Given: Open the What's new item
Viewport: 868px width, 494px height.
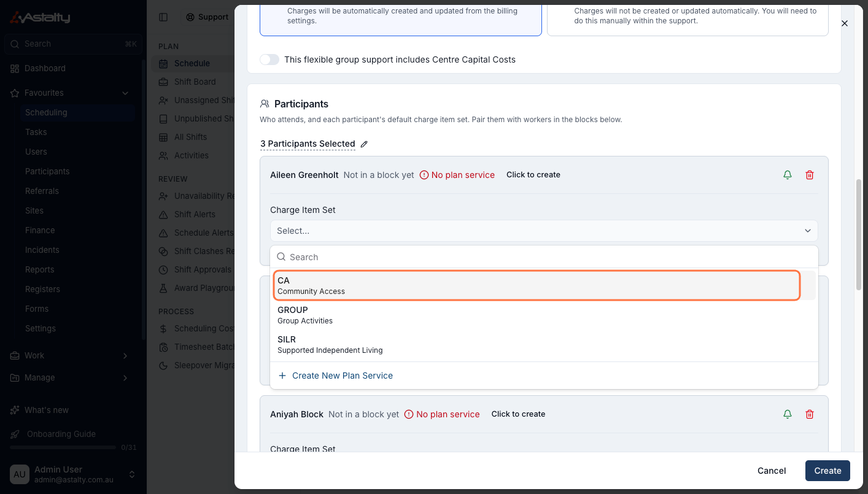Looking at the screenshot, I should pyautogui.click(x=47, y=410).
